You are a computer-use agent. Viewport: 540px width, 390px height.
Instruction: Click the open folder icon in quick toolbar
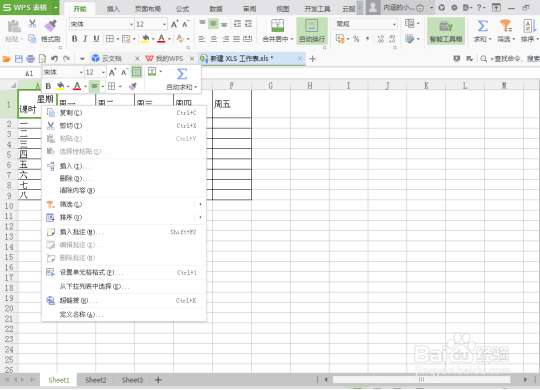pos(7,59)
